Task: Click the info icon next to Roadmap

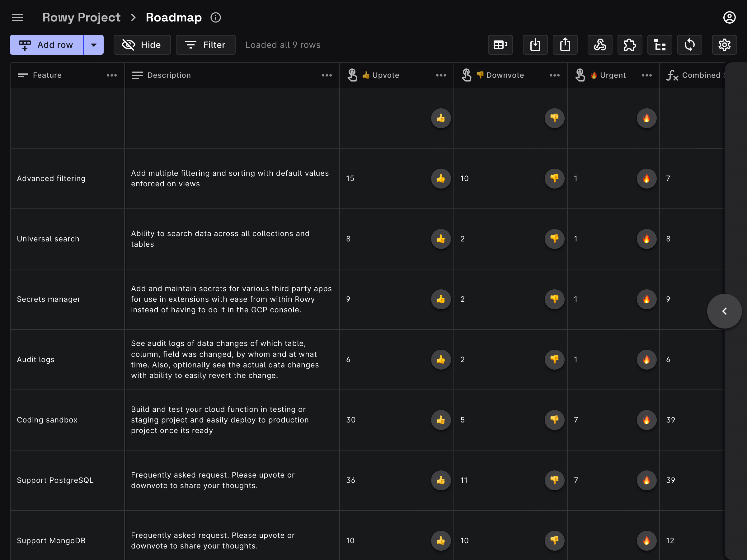Action: click(x=215, y=17)
